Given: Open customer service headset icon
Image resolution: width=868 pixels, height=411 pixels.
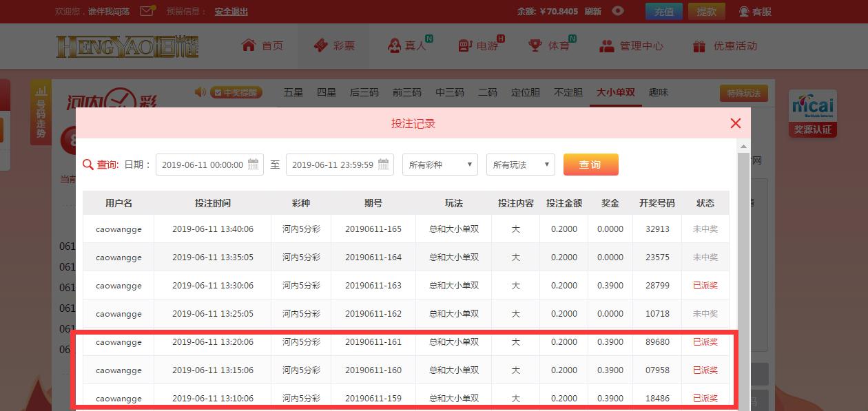Looking at the screenshot, I should coord(744,11).
